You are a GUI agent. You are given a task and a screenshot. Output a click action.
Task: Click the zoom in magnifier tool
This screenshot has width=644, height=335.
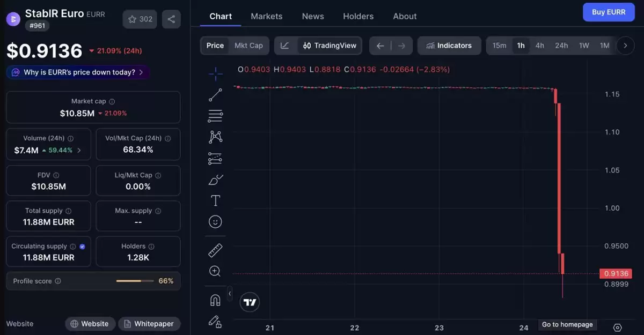pos(215,271)
